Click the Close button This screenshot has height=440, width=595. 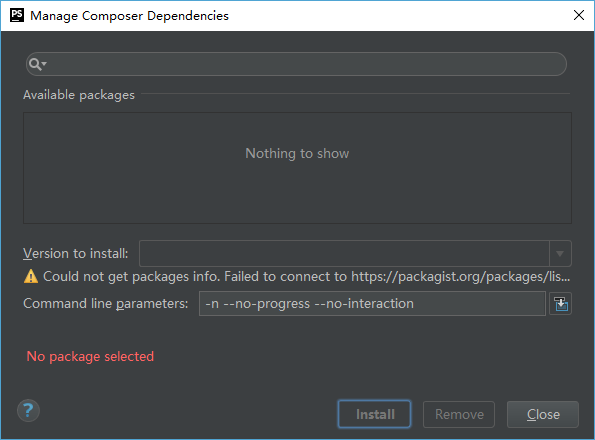click(543, 414)
